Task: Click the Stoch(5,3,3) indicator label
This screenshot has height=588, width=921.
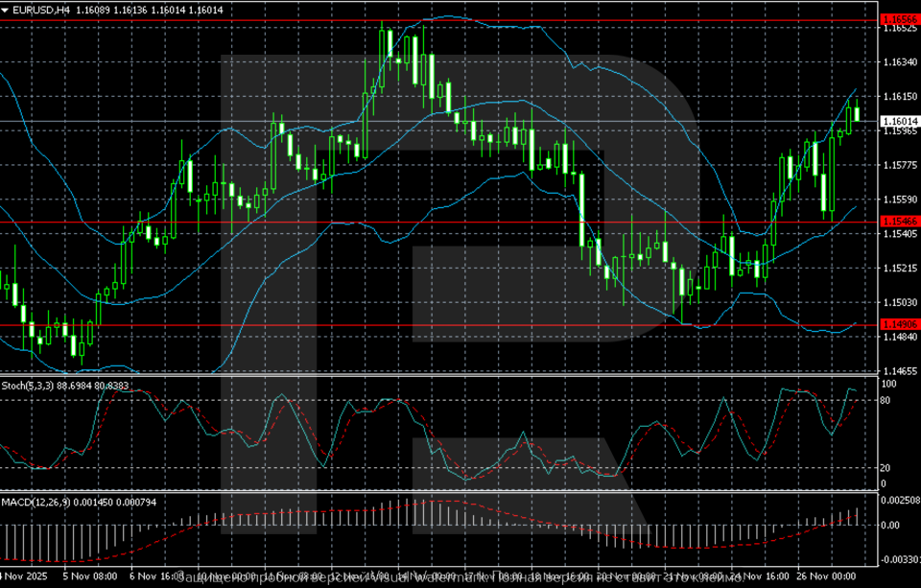Action: [x=25, y=386]
